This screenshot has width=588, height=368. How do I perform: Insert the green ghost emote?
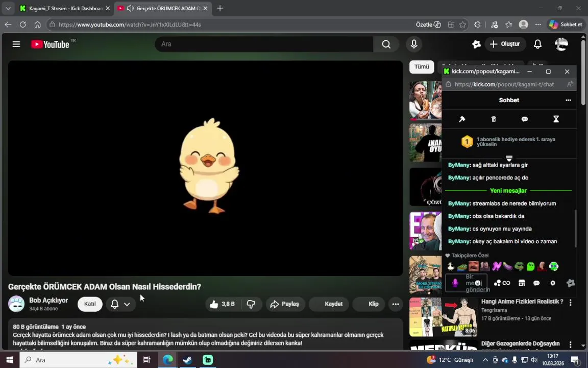531,267
